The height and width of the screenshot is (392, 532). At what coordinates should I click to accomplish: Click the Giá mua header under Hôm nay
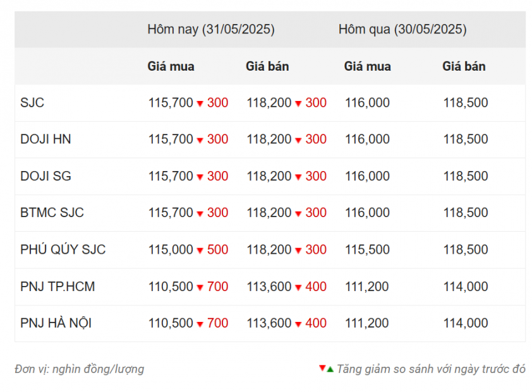click(171, 66)
